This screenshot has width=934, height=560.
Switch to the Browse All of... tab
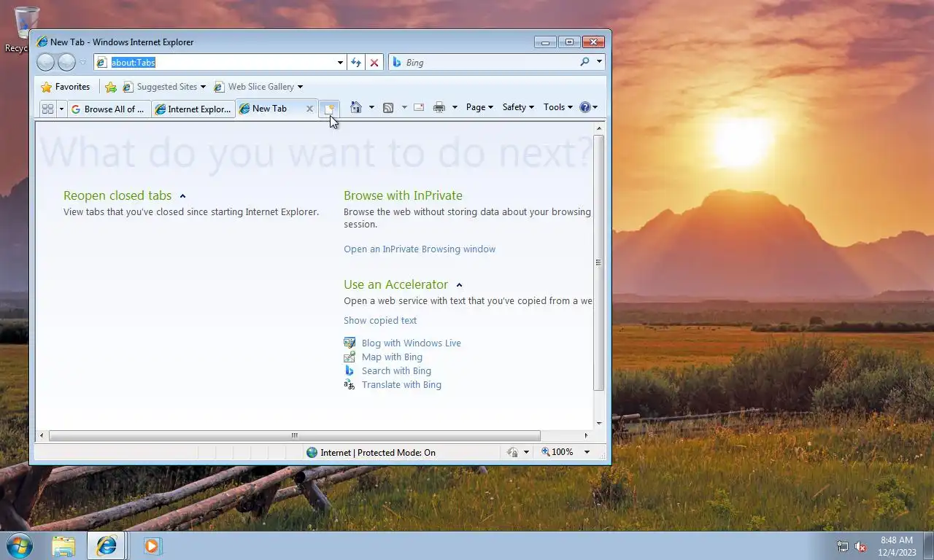coord(109,109)
